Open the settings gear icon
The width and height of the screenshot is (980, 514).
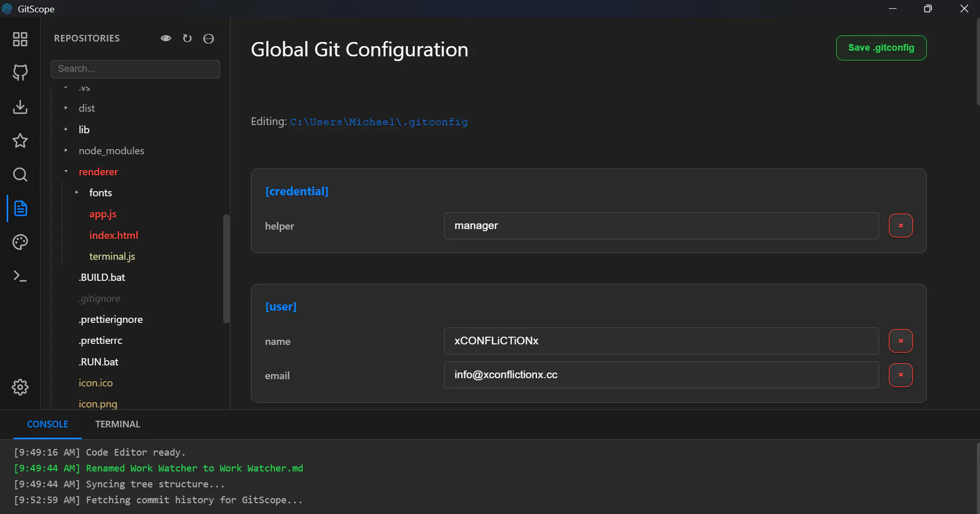tap(20, 387)
